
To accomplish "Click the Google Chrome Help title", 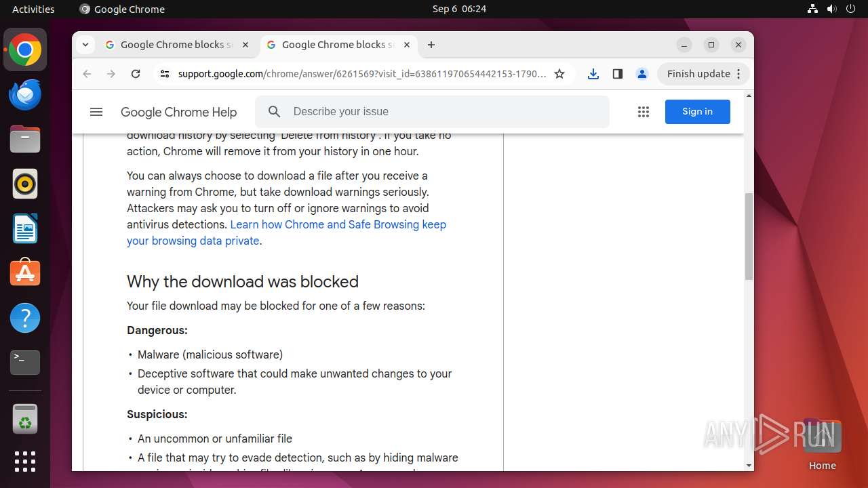I will coord(178,112).
